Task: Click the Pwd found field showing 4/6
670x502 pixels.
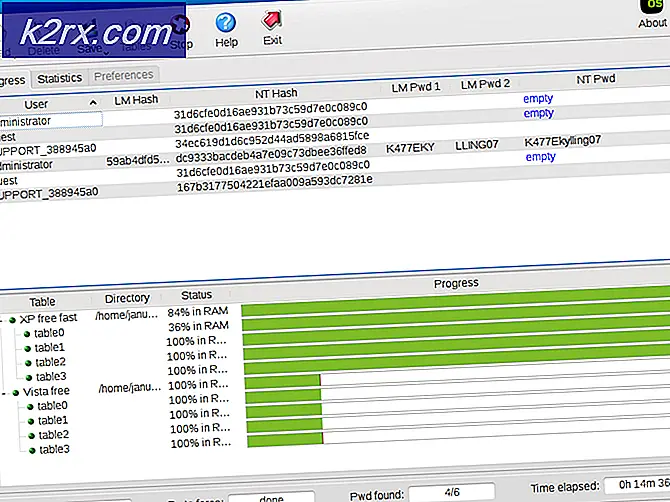Action: [452, 493]
